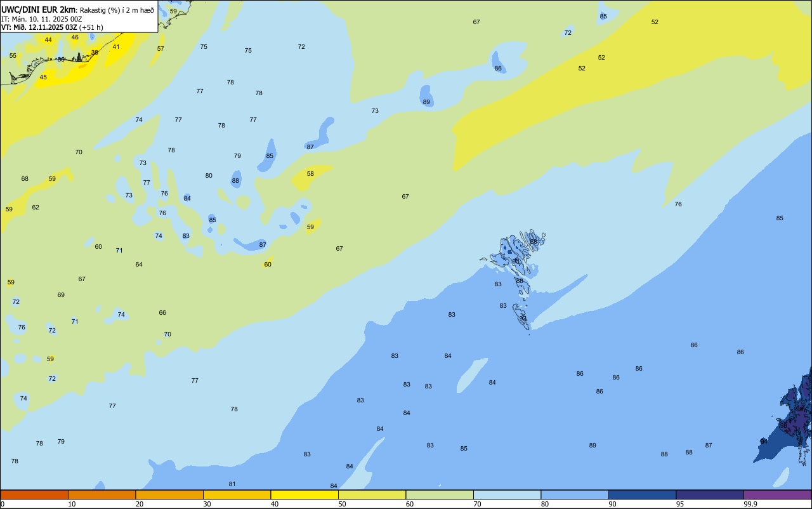Viewport: 812px width, 509px height.
Task: Click the medium blue 80–90 legend swatch
Action: coord(575,494)
